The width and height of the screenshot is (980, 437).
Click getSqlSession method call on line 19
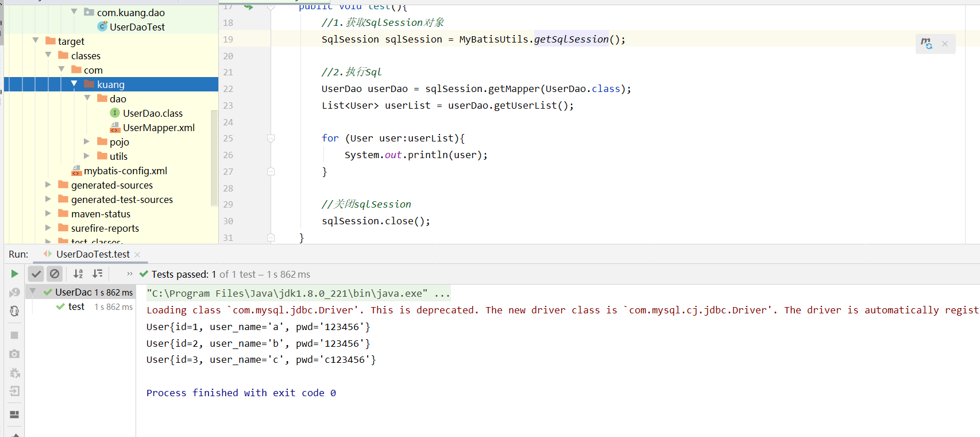[x=571, y=39]
